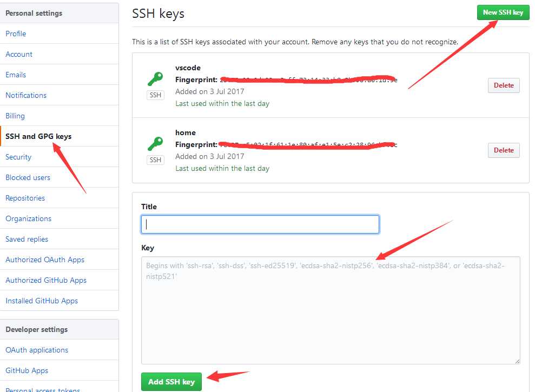Open Notifications settings
The image size is (535, 392).
26,95
